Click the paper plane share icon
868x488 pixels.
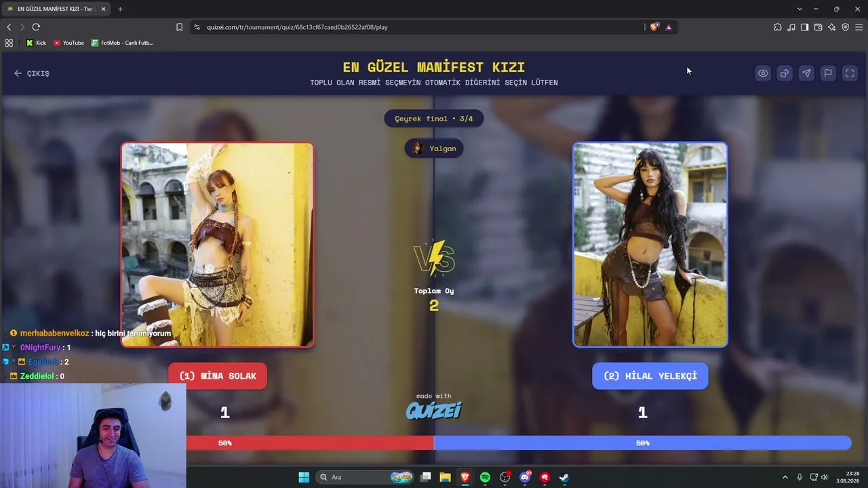(x=806, y=73)
